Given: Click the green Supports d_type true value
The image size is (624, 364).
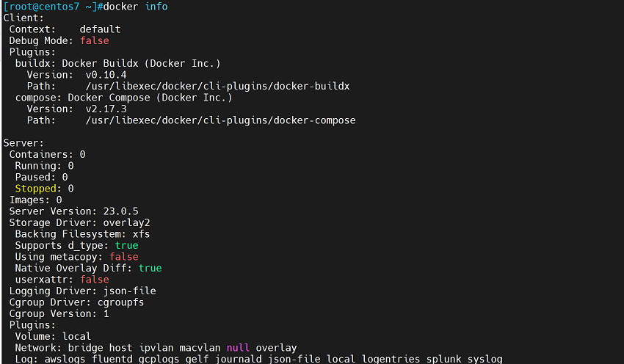Looking at the screenshot, I should [126, 245].
